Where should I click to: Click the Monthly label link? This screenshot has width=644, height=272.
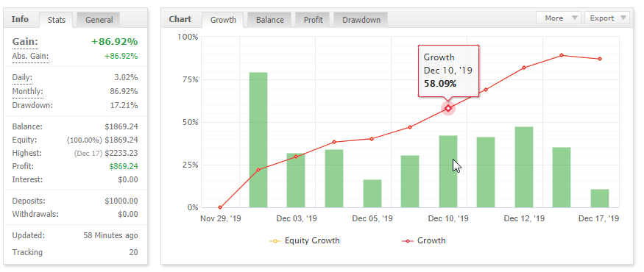coord(27,91)
